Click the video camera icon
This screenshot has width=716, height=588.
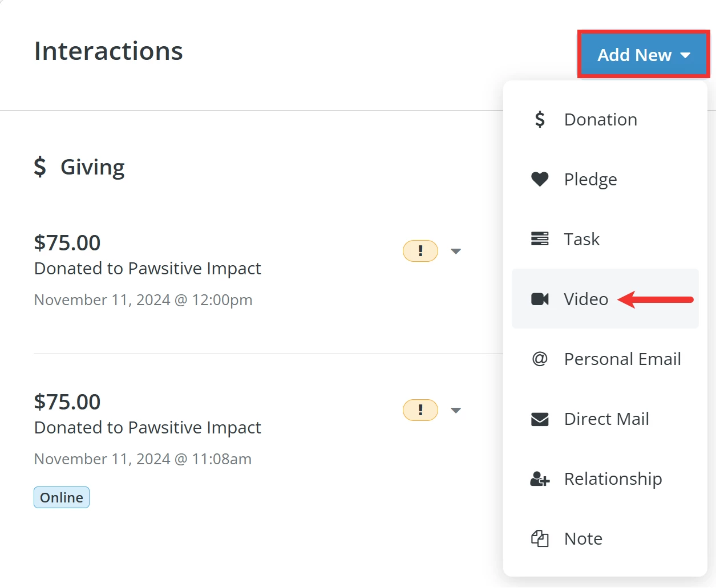click(540, 299)
